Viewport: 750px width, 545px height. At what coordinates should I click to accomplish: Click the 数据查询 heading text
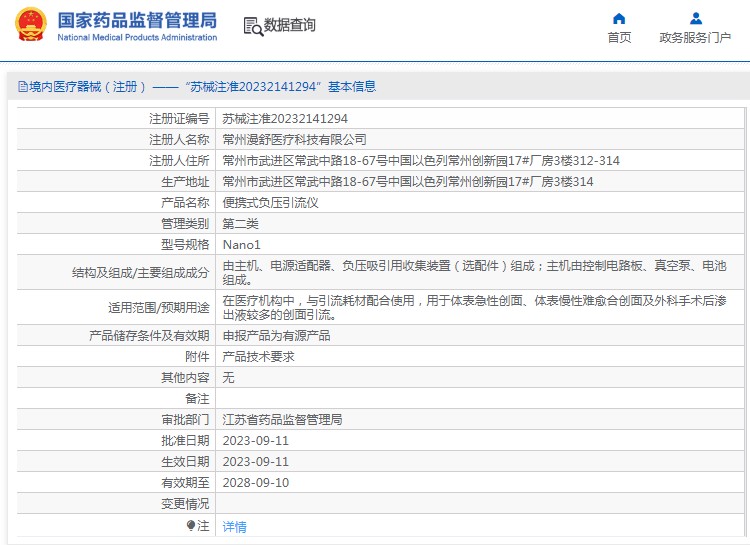(x=290, y=26)
